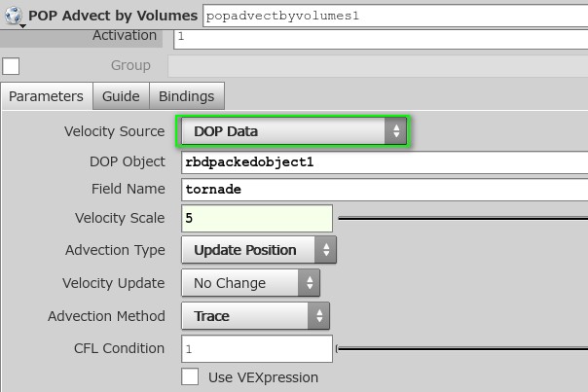588x392 pixels.
Task: Switch to the Bindings tab
Action: click(x=187, y=96)
